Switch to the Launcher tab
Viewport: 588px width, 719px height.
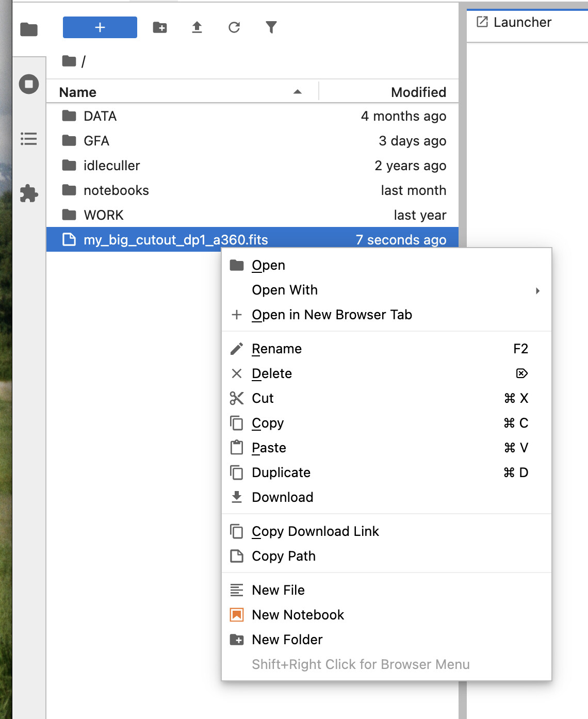coord(522,22)
